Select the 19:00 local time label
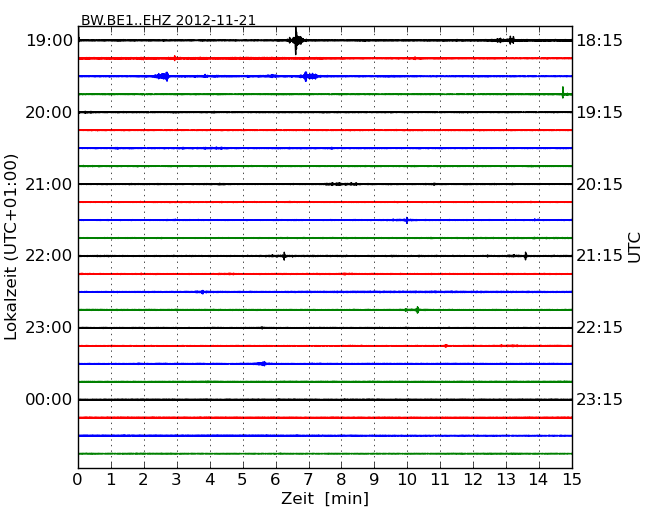 pyautogui.click(x=49, y=41)
